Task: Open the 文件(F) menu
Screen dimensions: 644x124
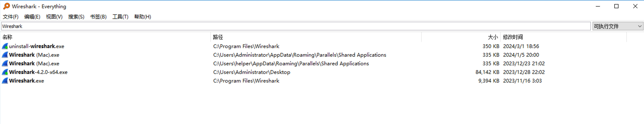Action: (10, 17)
